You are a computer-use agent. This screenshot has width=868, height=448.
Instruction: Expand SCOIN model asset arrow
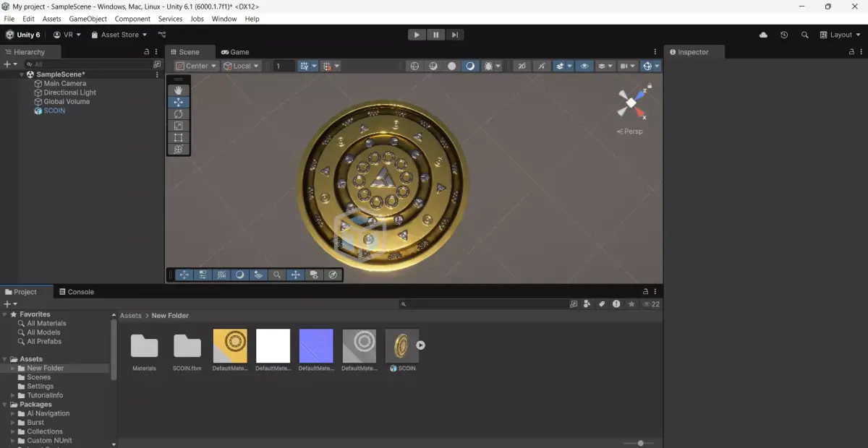pyautogui.click(x=420, y=345)
